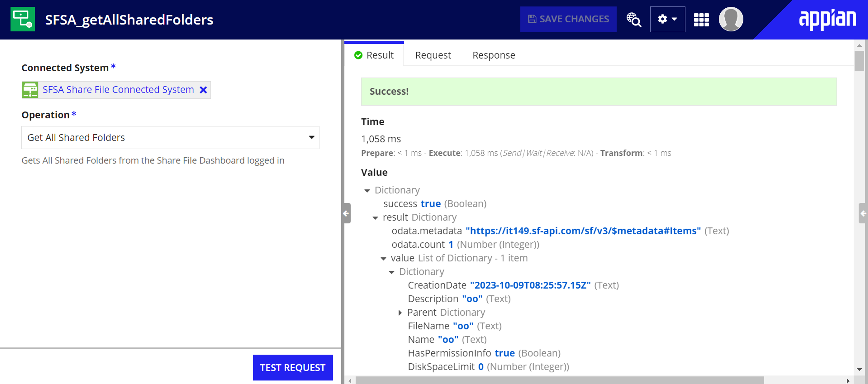
Task: Open the user profile avatar menu
Action: (731, 19)
